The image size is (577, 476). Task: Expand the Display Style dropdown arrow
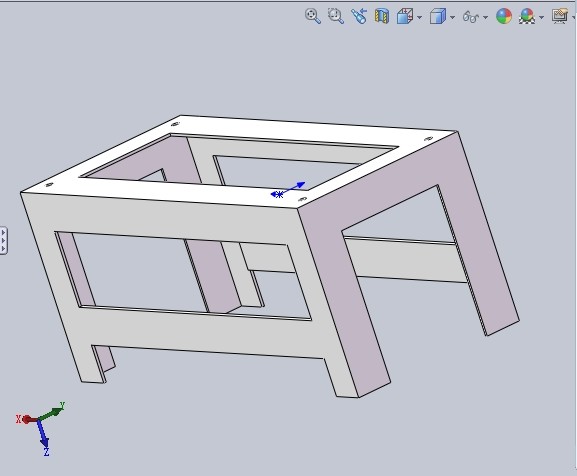pyautogui.click(x=453, y=17)
